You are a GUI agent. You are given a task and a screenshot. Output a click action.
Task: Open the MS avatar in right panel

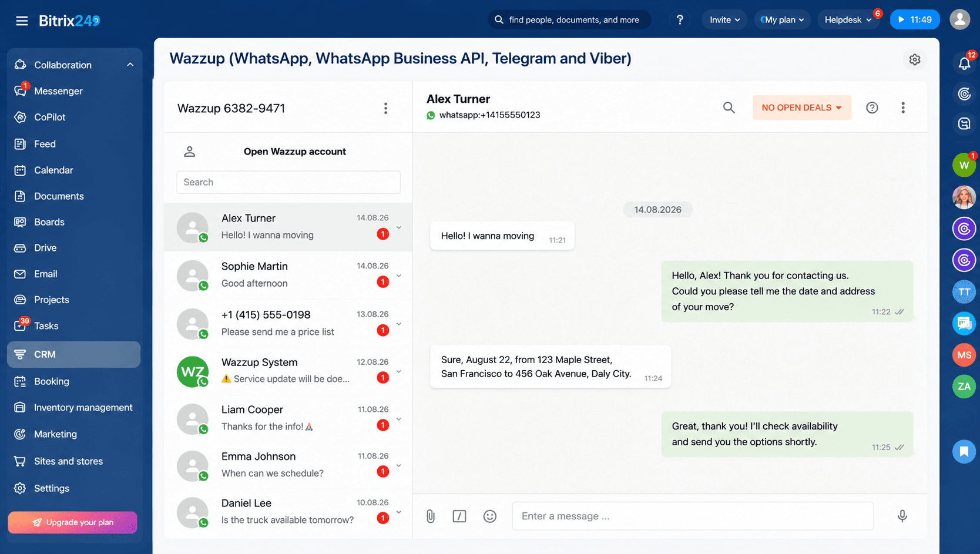(x=964, y=355)
